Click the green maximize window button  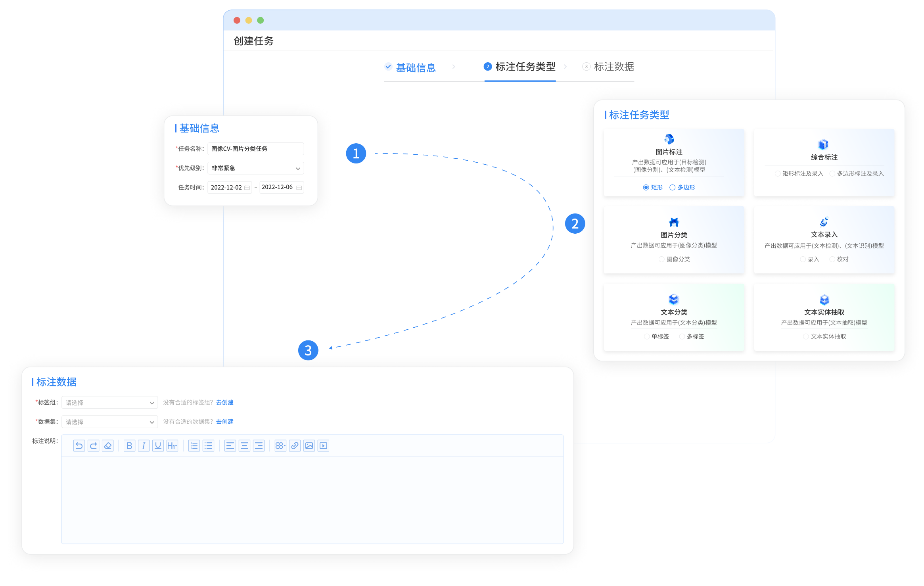click(261, 20)
